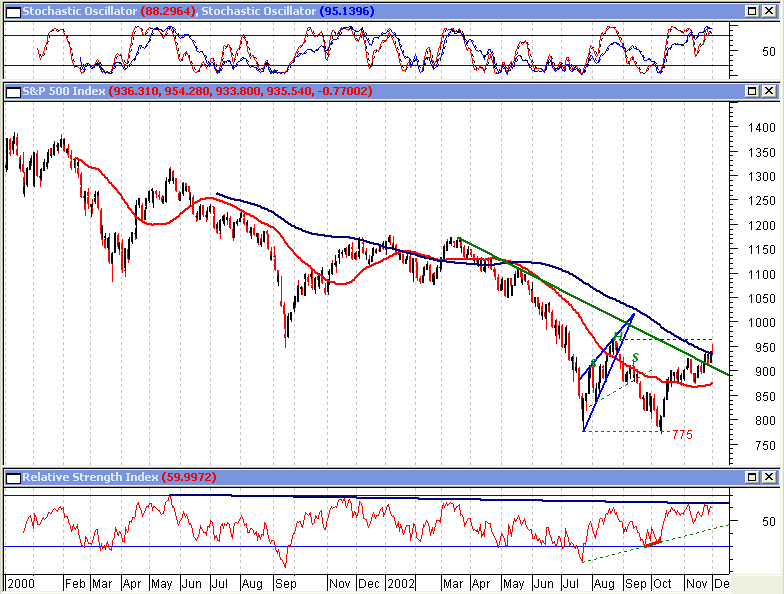Select the green S right shoulder marker

tap(636, 358)
